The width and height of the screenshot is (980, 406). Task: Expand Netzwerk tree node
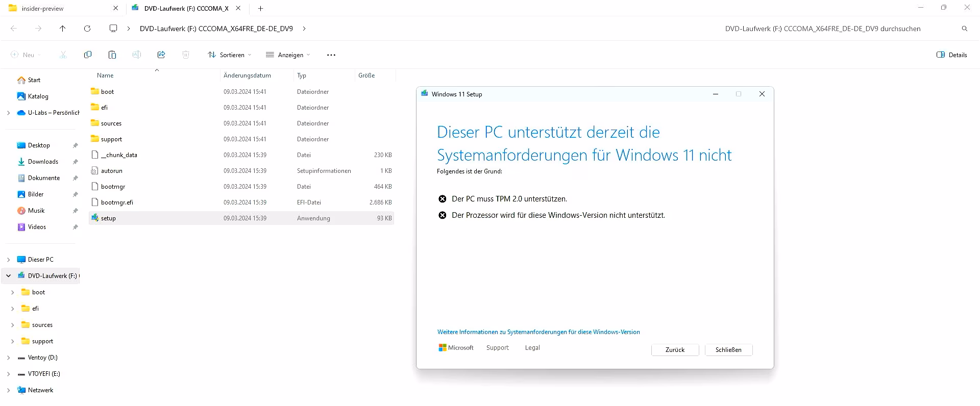[8, 390]
